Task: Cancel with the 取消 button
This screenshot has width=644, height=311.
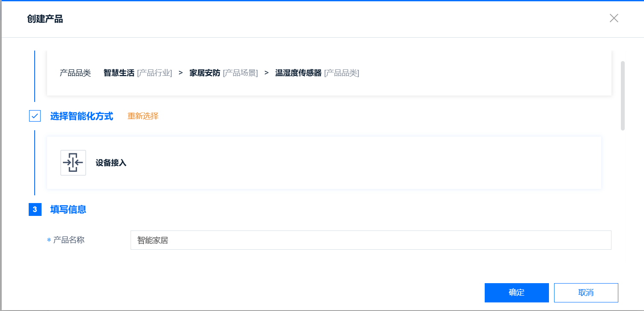Action: [586, 293]
